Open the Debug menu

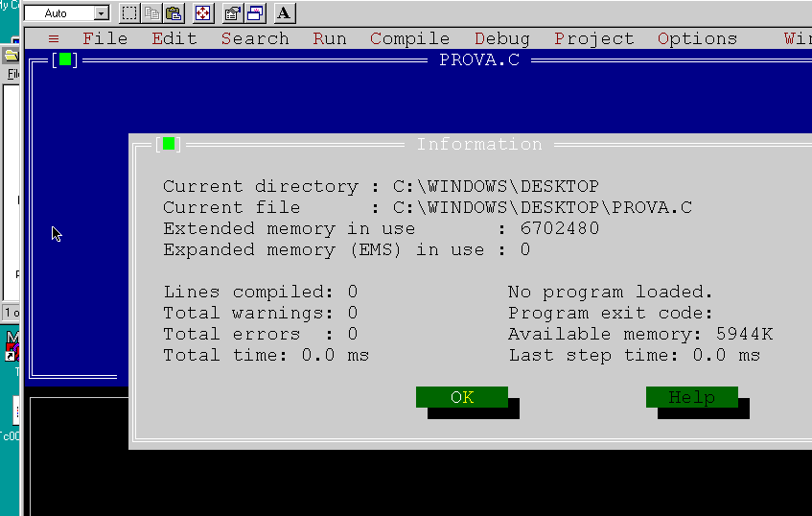(501, 38)
